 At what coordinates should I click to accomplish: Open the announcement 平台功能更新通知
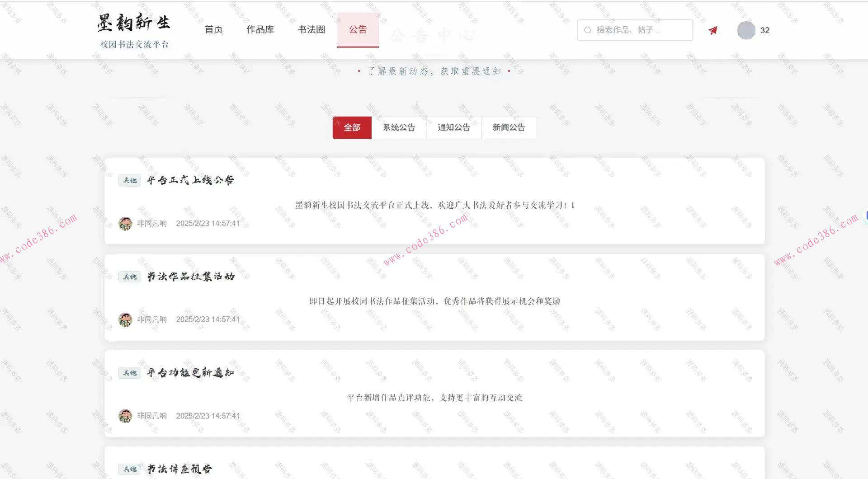pyautogui.click(x=189, y=372)
